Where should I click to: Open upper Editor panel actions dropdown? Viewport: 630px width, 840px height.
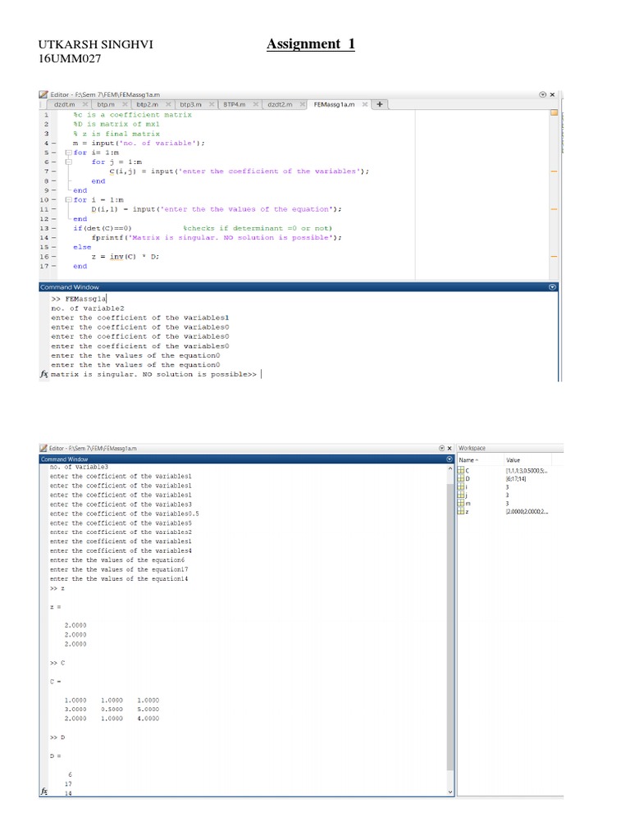click(x=543, y=94)
